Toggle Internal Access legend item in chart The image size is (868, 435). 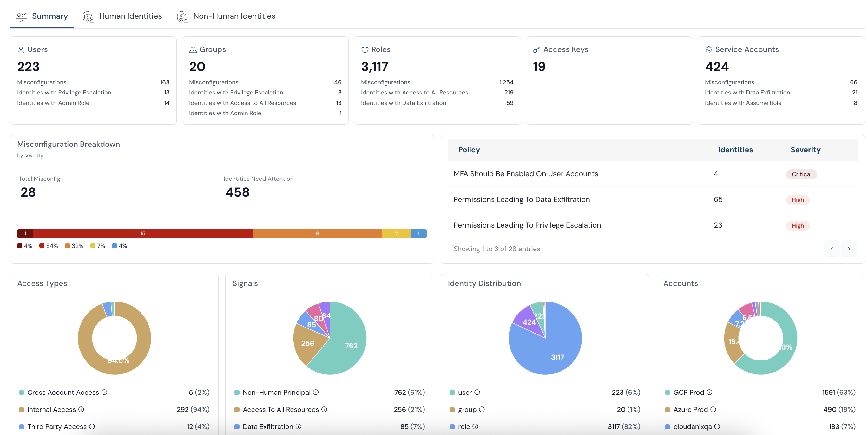pos(51,409)
